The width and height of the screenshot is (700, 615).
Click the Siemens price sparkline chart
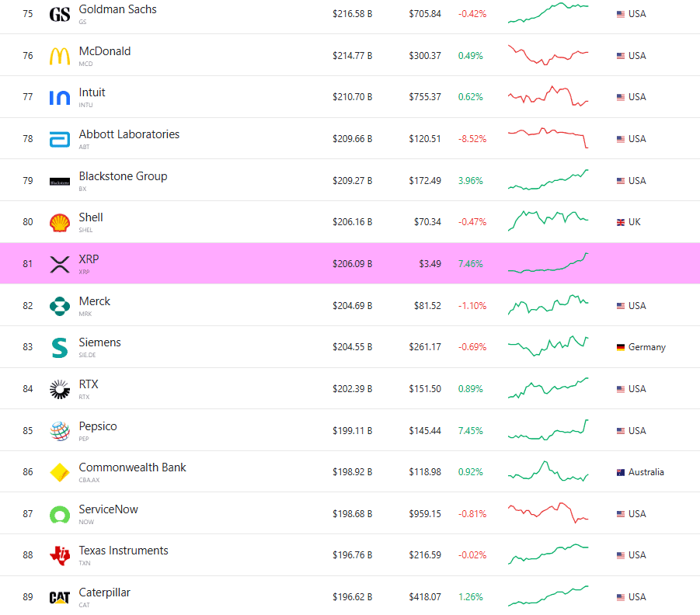coord(549,346)
